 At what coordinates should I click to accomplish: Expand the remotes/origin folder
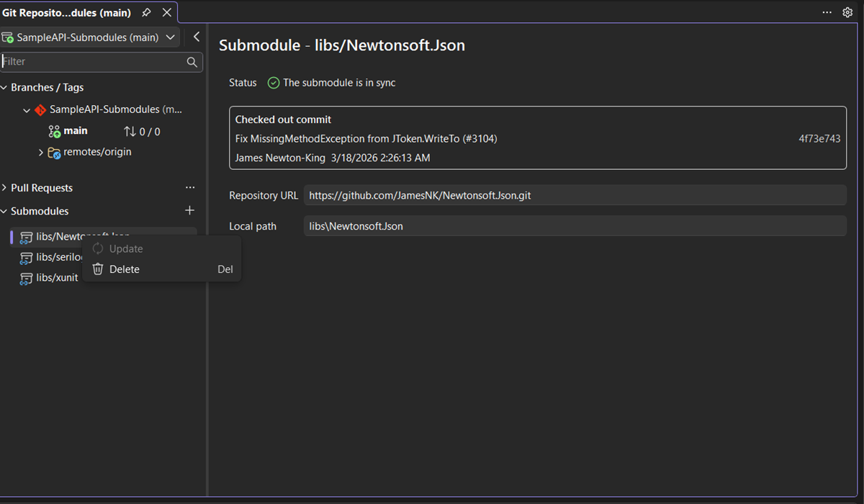pos(41,153)
